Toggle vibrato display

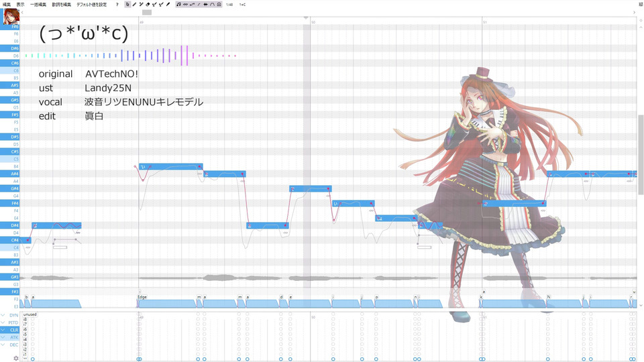tap(185, 5)
